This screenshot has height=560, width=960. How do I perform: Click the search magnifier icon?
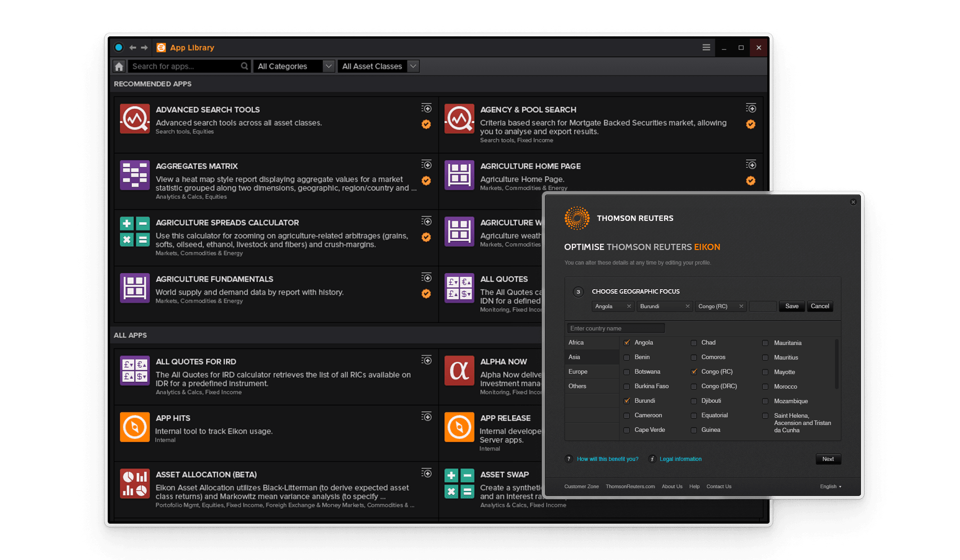pyautogui.click(x=245, y=66)
